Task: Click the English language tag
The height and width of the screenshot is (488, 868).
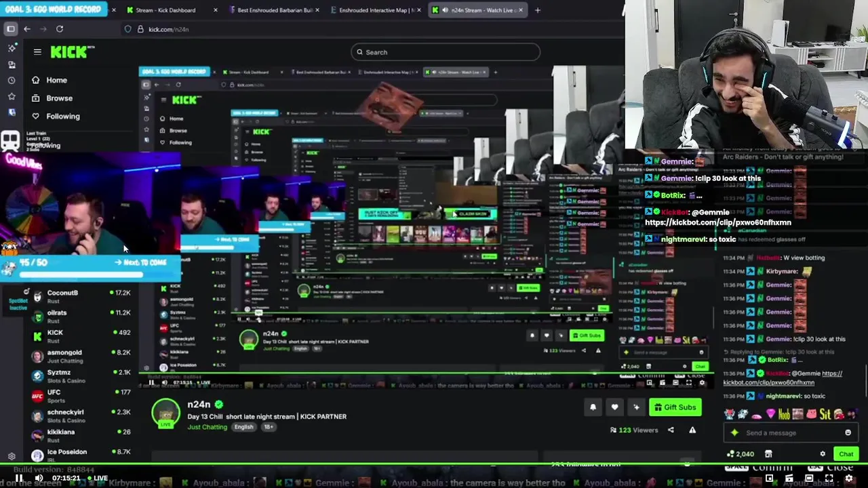Action: [243, 427]
